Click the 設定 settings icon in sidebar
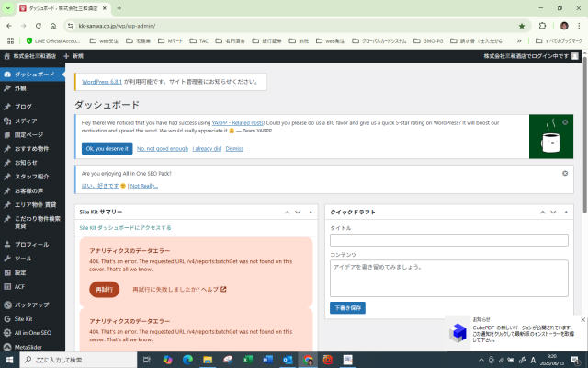 [x=7, y=272]
